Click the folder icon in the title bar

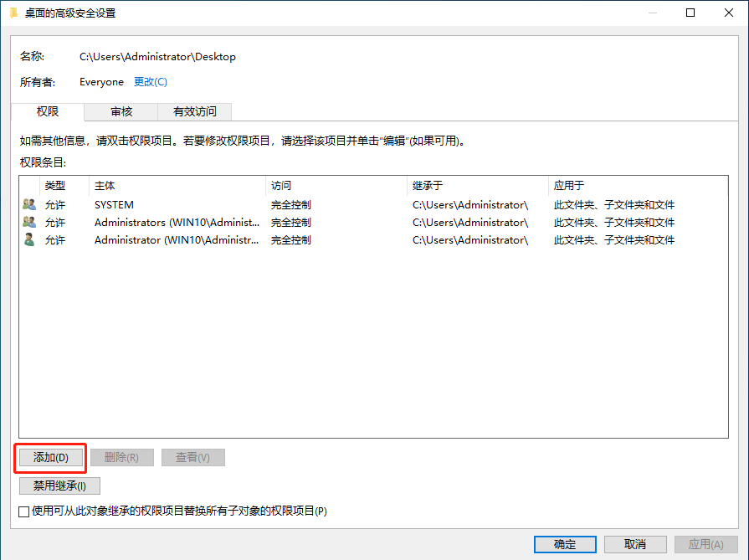[x=13, y=13]
